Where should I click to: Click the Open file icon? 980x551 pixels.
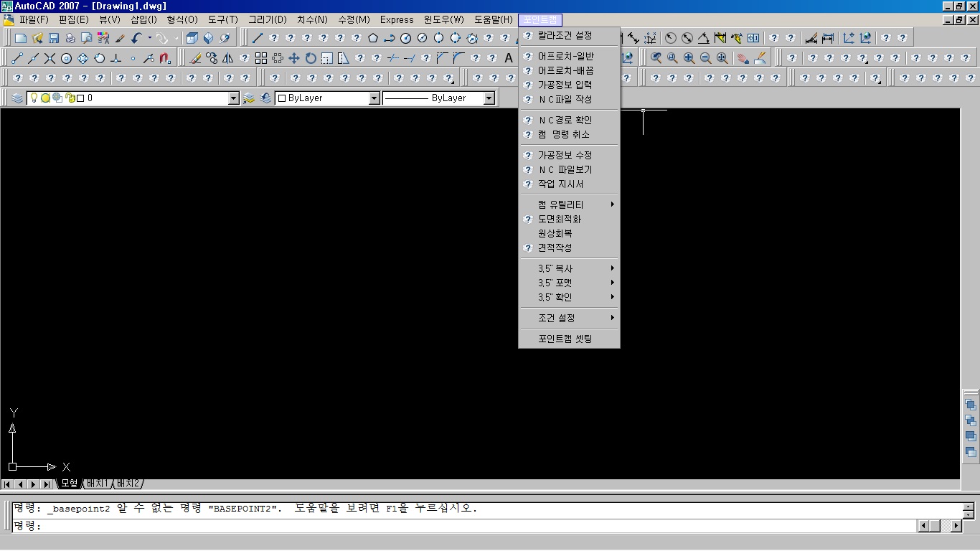point(37,38)
